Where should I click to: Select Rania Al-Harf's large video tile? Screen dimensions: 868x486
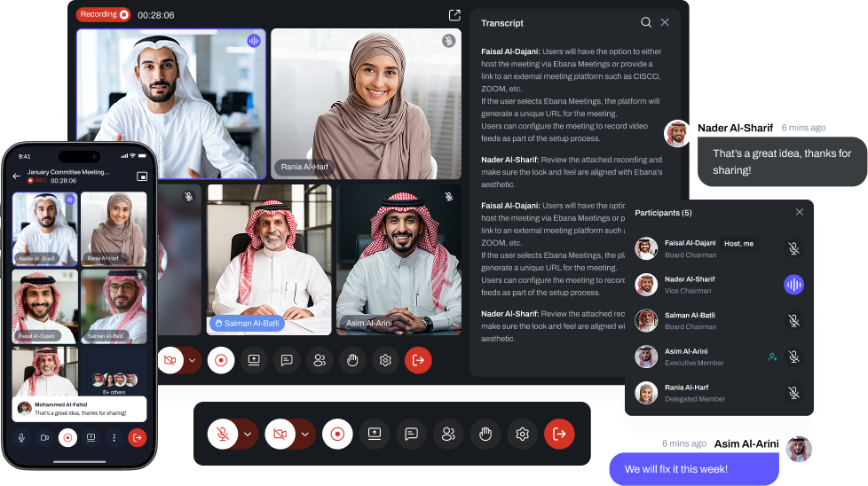coord(366,104)
